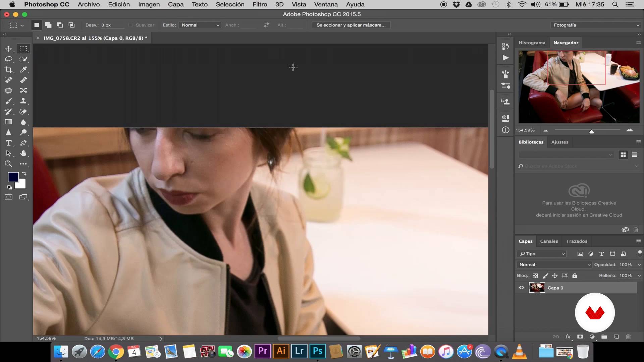
Task: Switch to the Histograma tab
Action: pos(532,43)
